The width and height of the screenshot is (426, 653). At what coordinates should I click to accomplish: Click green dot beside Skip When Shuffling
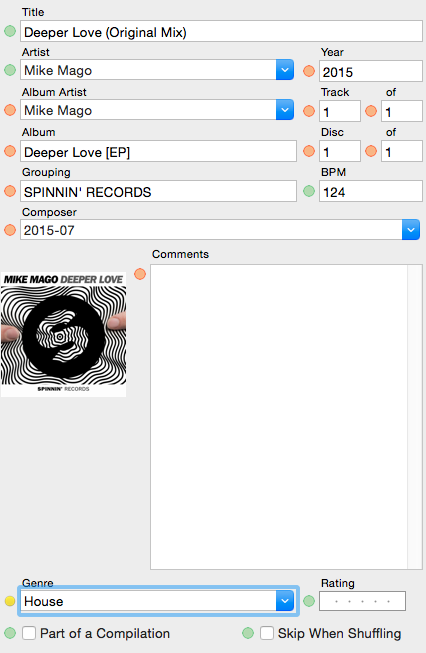(248, 633)
